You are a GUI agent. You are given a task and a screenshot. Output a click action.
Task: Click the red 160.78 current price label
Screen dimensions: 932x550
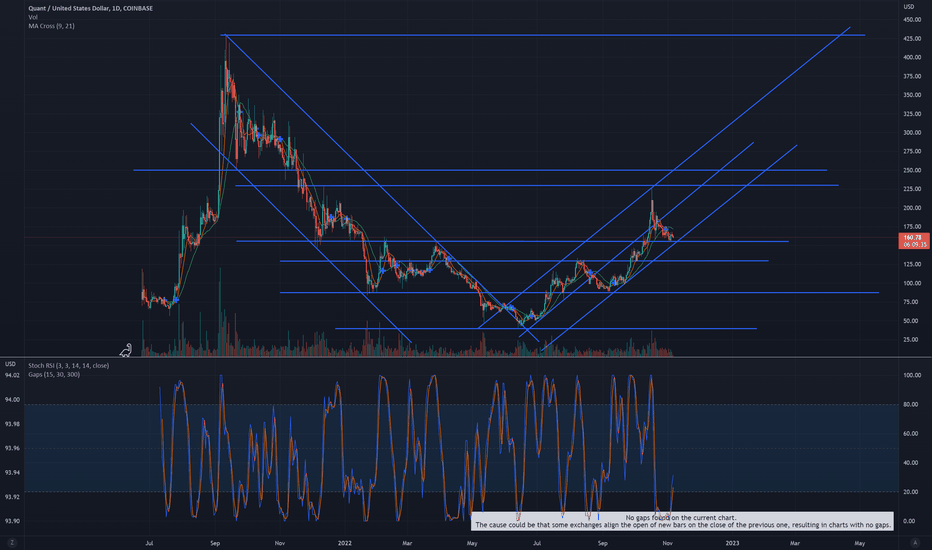point(912,238)
